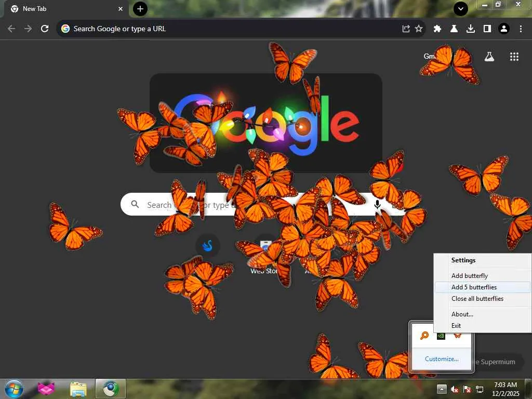Viewport: 532px width, 399px height.
Task: Close the New Tab tab
Action: tap(121, 9)
